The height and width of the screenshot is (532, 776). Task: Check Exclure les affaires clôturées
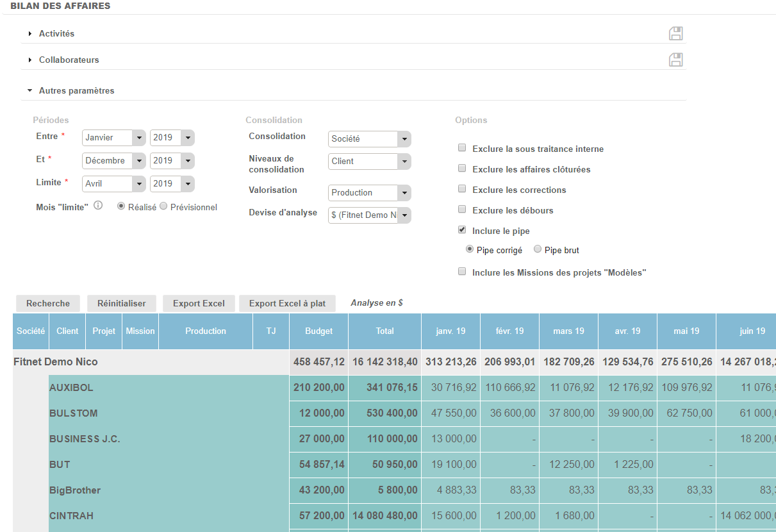coord(462,169)
